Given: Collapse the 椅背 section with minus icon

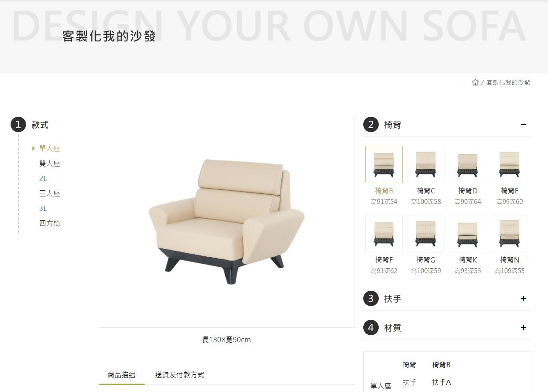Looking at the screenshot, I should point(523,125).
